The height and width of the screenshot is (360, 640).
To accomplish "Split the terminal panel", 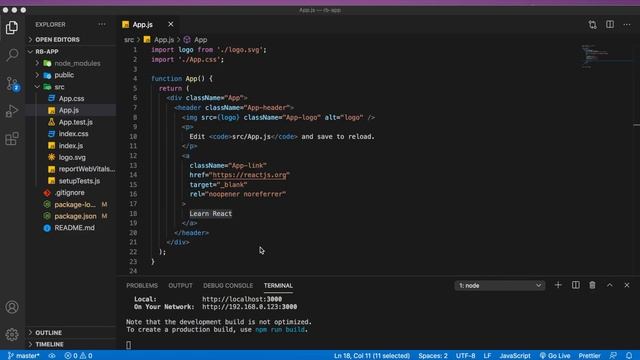I will click(x=576, y=285).
